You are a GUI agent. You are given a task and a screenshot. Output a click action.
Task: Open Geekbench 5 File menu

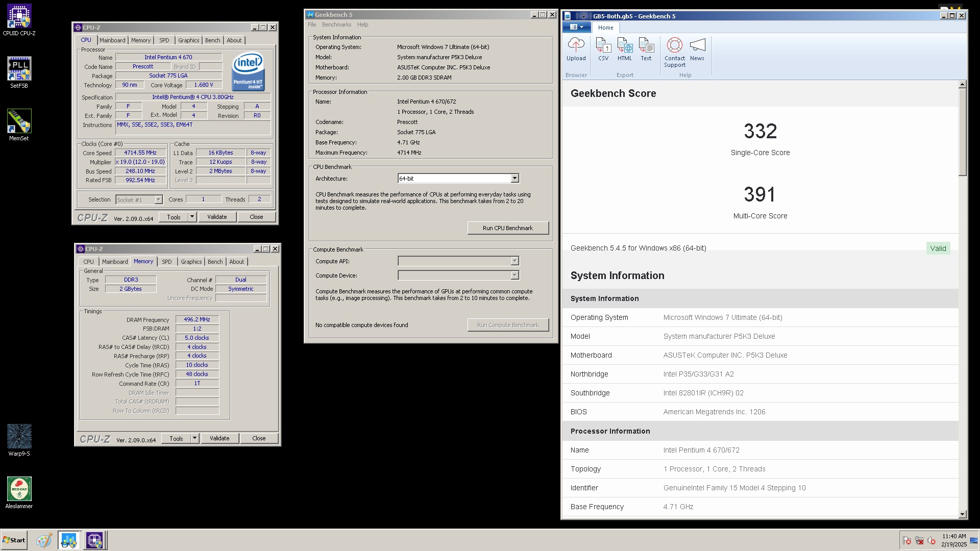(312, 24)
